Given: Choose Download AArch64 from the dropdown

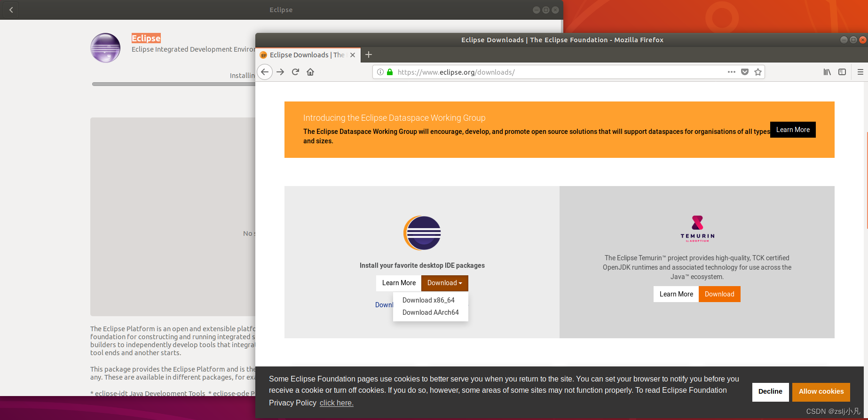Looking at the screenshot, I should 430,312.
